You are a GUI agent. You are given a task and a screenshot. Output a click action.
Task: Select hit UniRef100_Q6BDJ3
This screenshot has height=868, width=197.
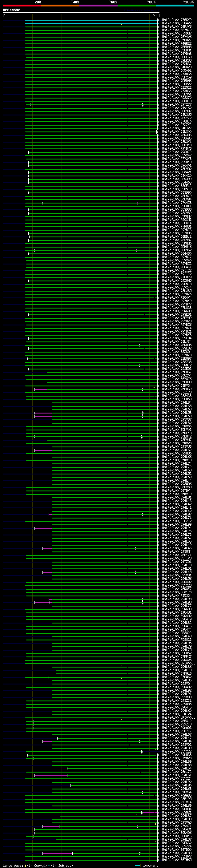[x=176, y=101]
